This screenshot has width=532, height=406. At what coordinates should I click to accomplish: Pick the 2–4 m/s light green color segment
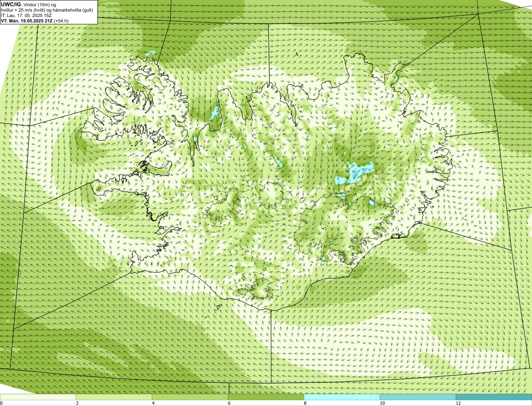tap(114, 397)
